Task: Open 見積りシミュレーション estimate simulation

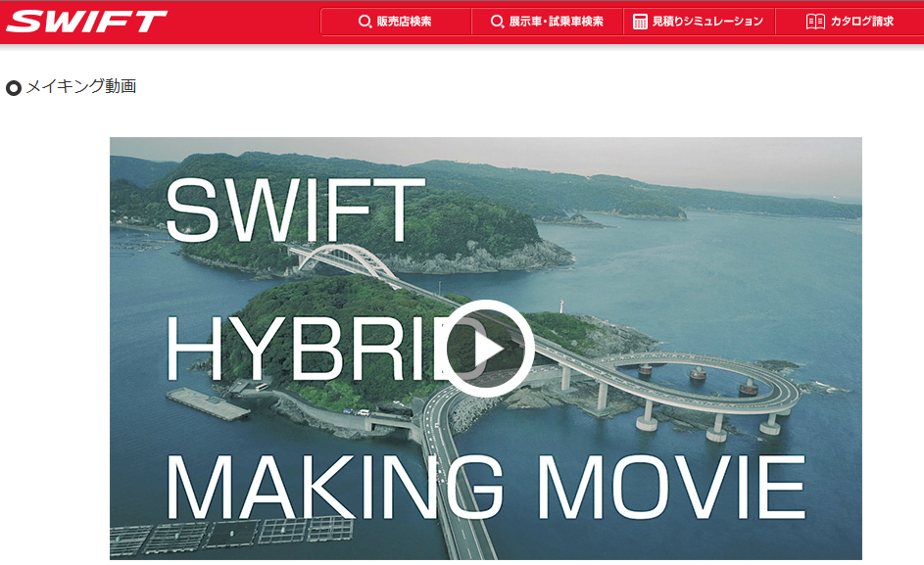Action: (699, 22)
